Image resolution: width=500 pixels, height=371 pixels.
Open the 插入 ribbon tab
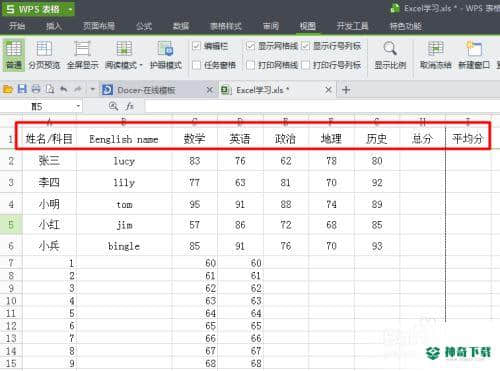(x=54, y=26)
